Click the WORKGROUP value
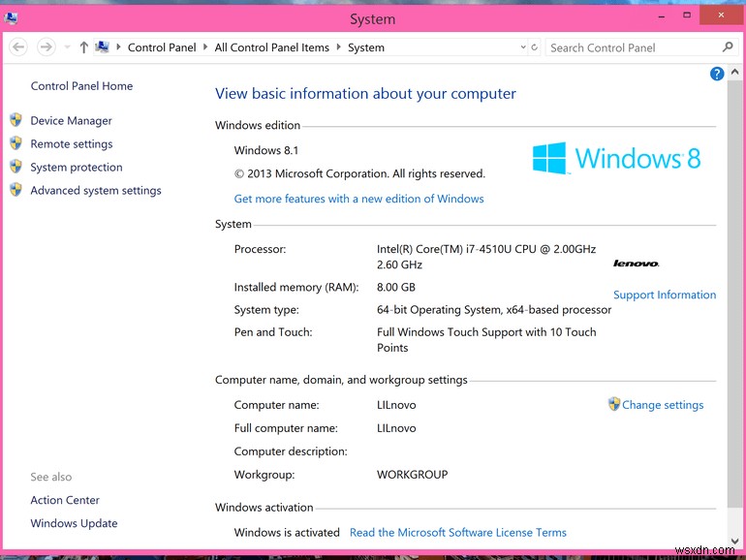Screen dimensions: 746x560 click(412, 475)
